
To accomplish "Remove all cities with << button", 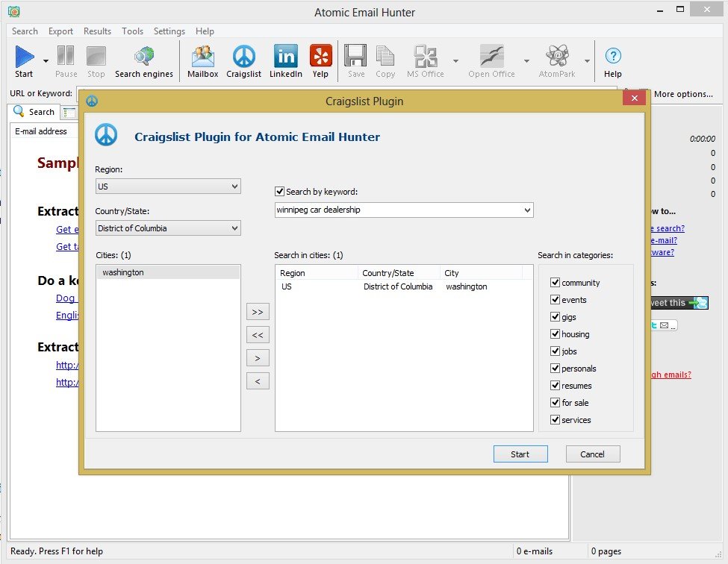I will [x=258, y=335].
